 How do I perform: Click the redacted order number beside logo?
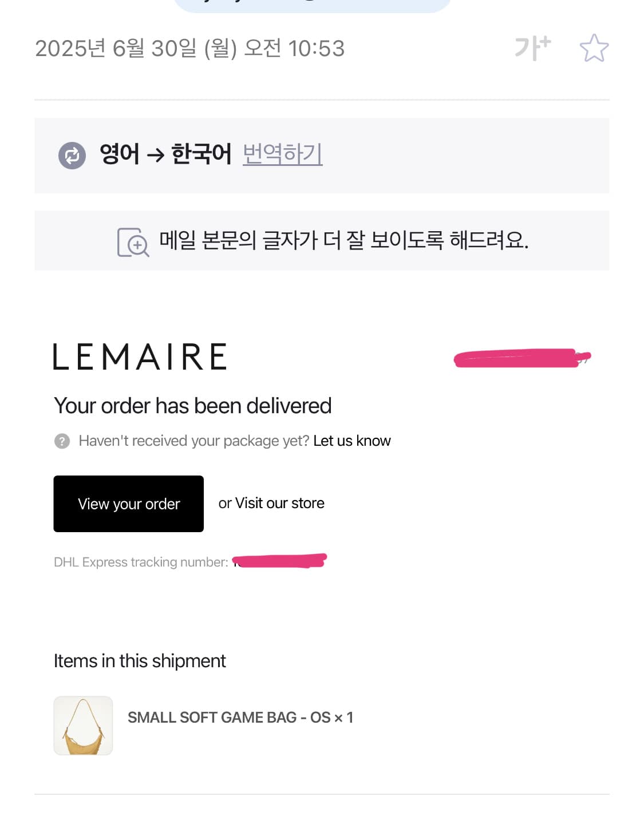[x=522, y=358]
